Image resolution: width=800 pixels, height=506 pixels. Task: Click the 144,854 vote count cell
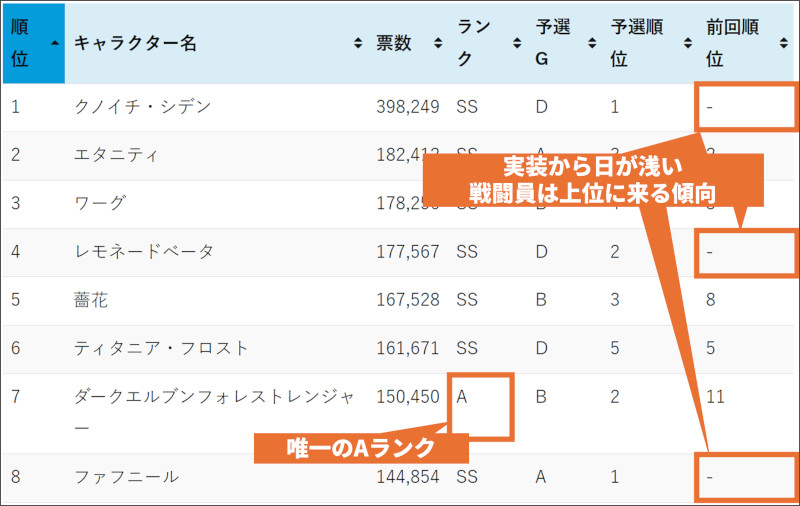408,477
